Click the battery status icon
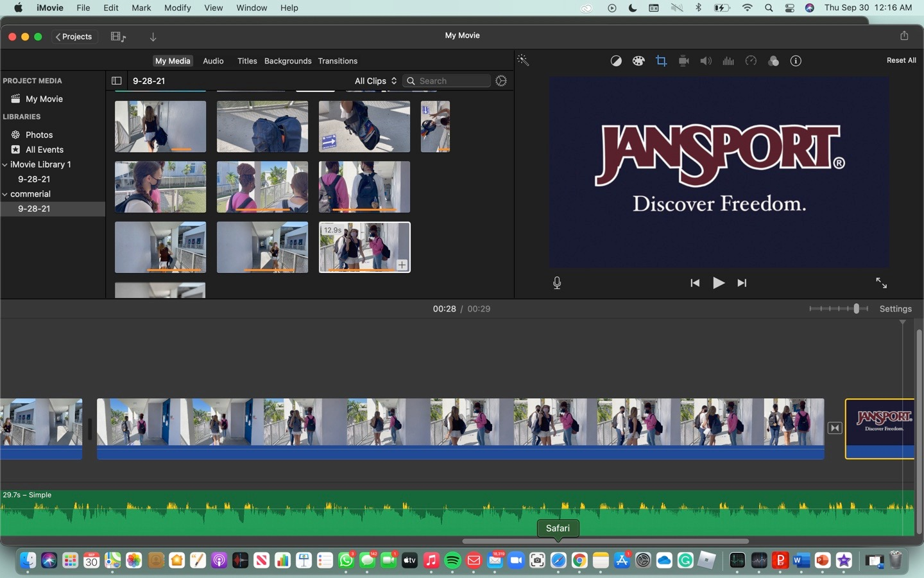 [722, 8]
